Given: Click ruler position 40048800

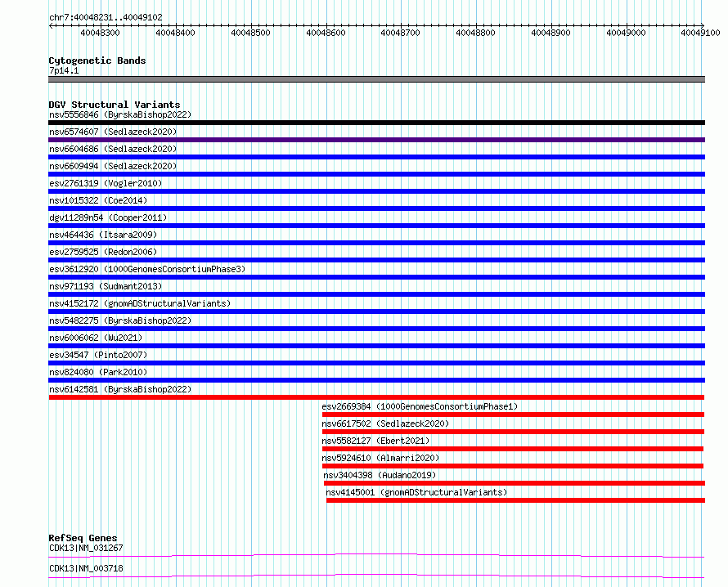Looking at the screenshot, I should point(475,33).
